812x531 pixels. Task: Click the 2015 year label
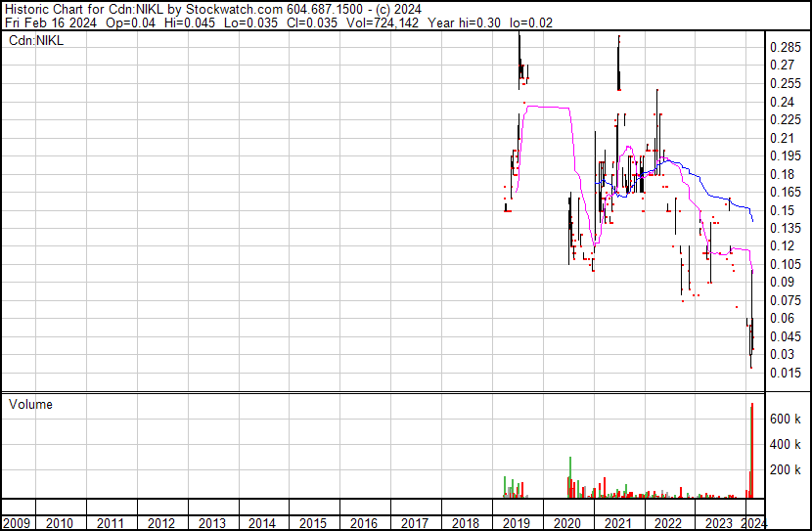(x=313, y=523)
